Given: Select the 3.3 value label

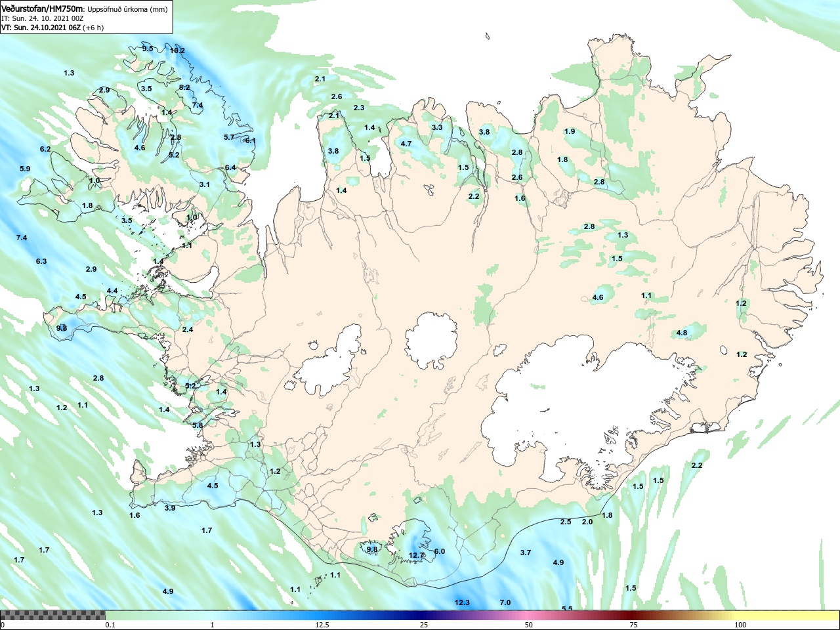Looking at the screenshot, I should (437, 127).
